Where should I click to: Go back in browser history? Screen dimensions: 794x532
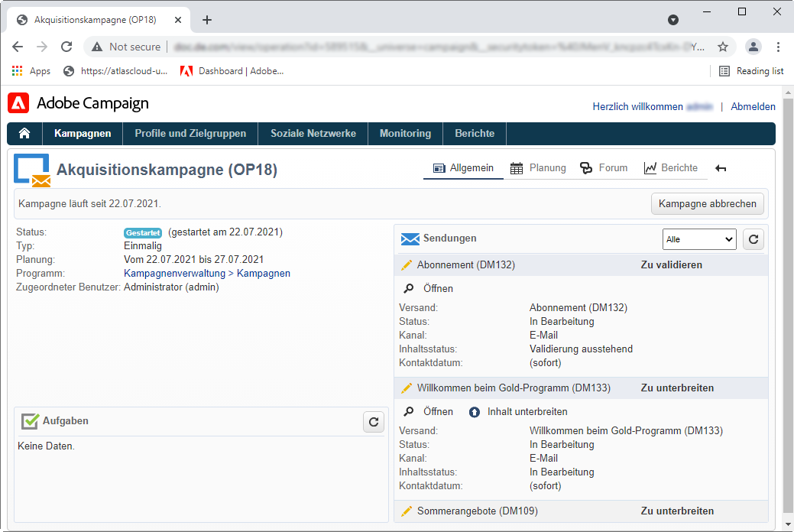pos(18,47)
